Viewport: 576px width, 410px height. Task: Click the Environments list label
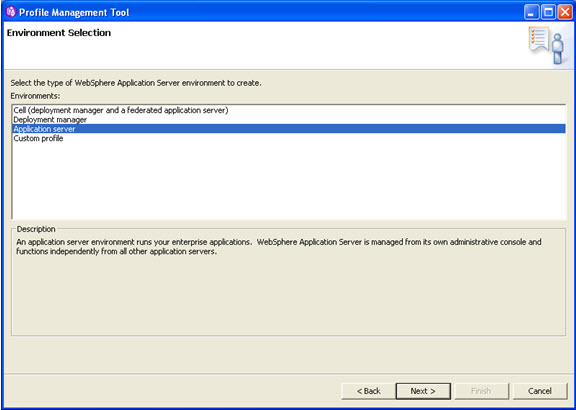tap(35, 96)
